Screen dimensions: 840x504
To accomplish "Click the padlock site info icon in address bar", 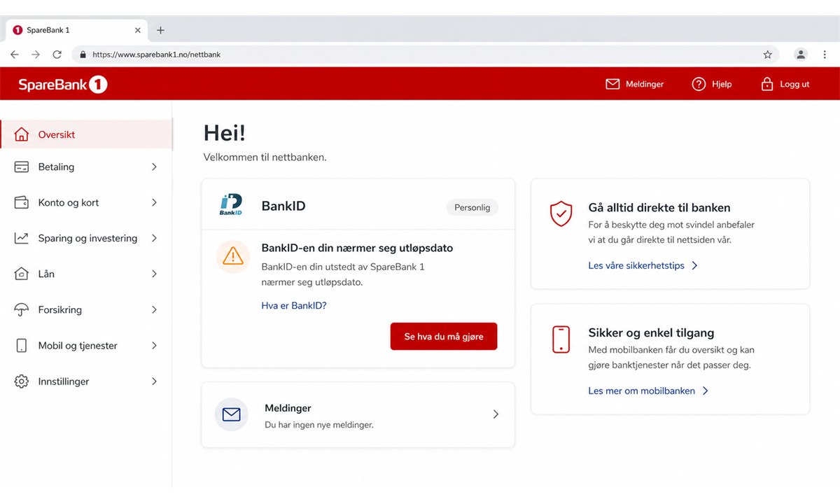I will click(x=83, y=54).
